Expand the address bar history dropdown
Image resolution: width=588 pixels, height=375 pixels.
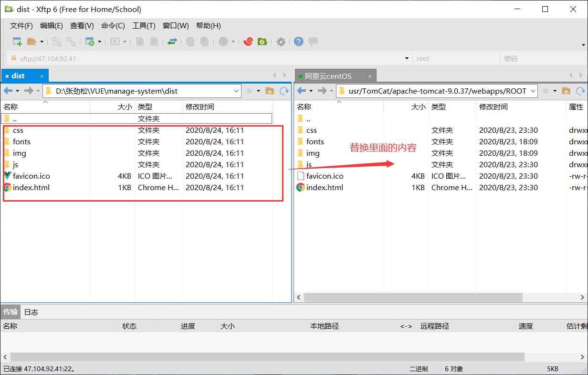407,59
